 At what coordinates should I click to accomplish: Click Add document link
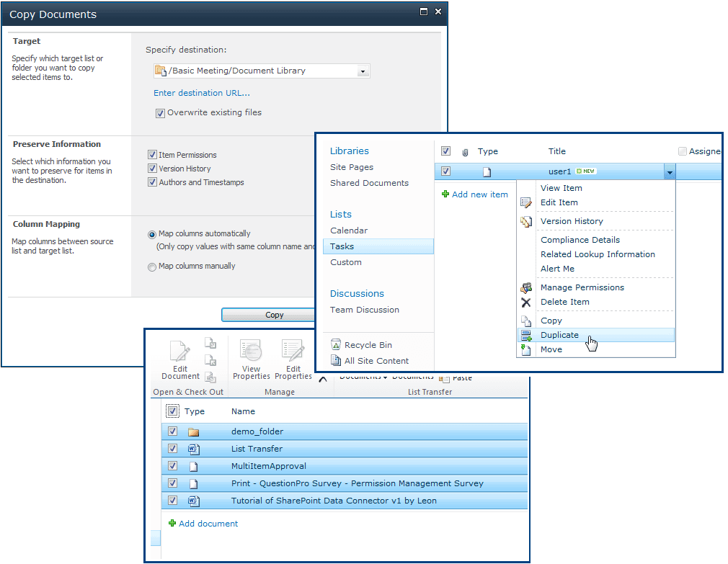208,524
